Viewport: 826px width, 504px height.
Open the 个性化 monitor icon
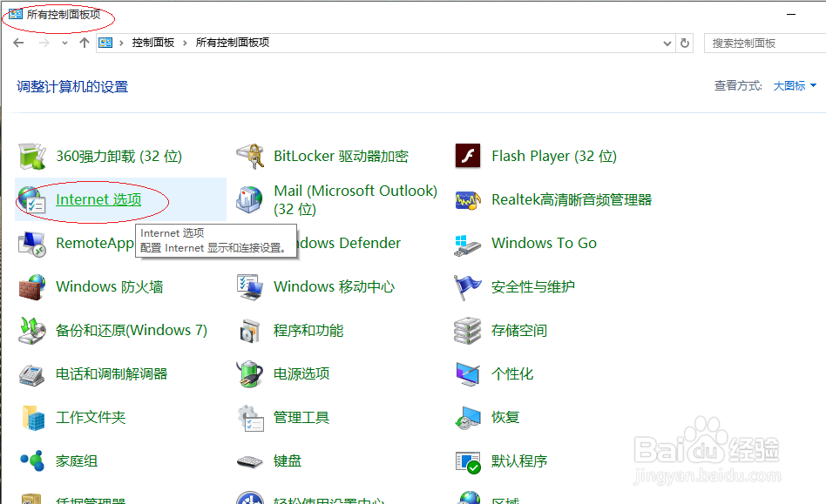click(x=468, y=374)
